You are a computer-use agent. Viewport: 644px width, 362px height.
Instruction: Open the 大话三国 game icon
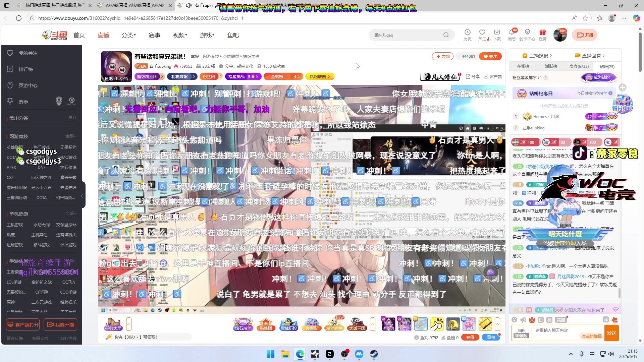click(x=357, y=324)
